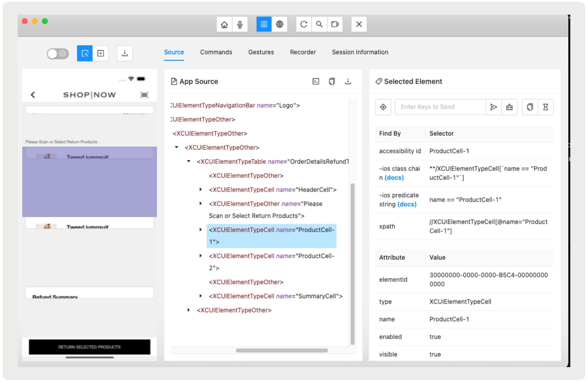Open the Session Information tab
This screenshot has width=588, height=382.
pos(360,52)
